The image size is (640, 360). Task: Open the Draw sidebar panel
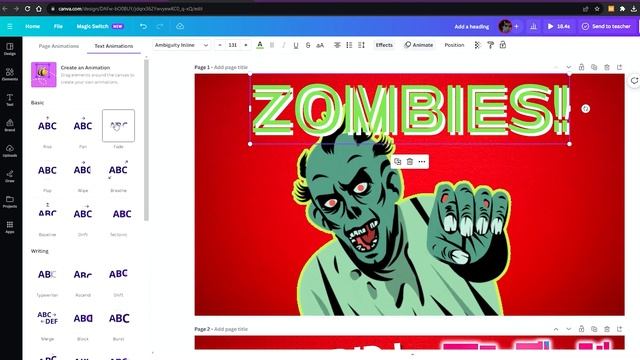click(10, 176)
